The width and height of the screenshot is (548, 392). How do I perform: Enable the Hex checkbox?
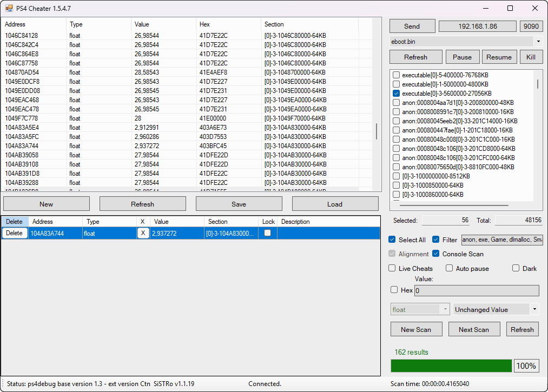click(x=394, y=290)
